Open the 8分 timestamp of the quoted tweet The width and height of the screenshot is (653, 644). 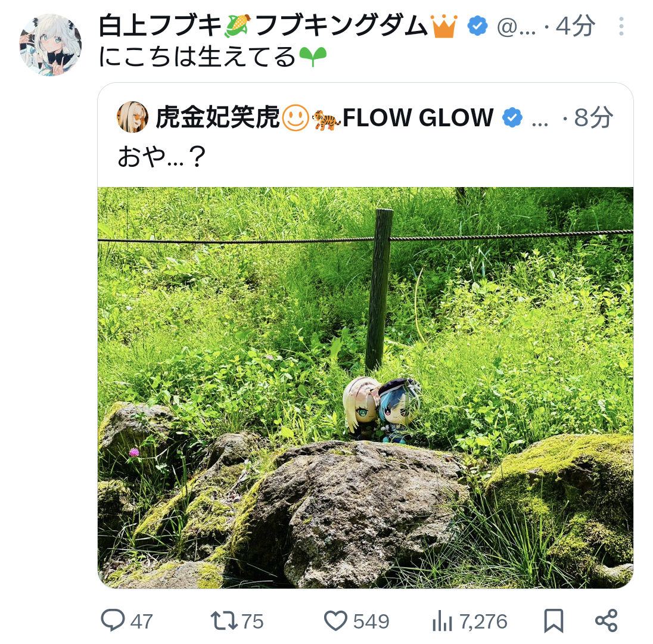click(593, 117)
